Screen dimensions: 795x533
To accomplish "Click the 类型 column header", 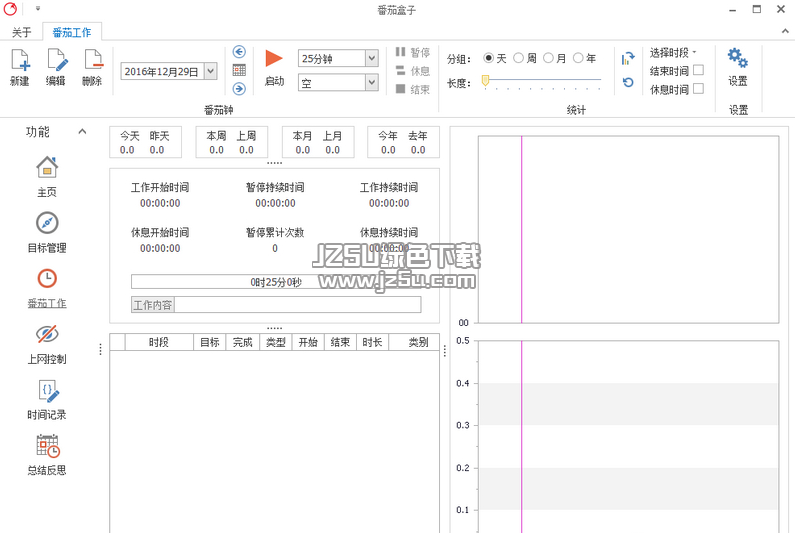I will (x=276, y=342).
